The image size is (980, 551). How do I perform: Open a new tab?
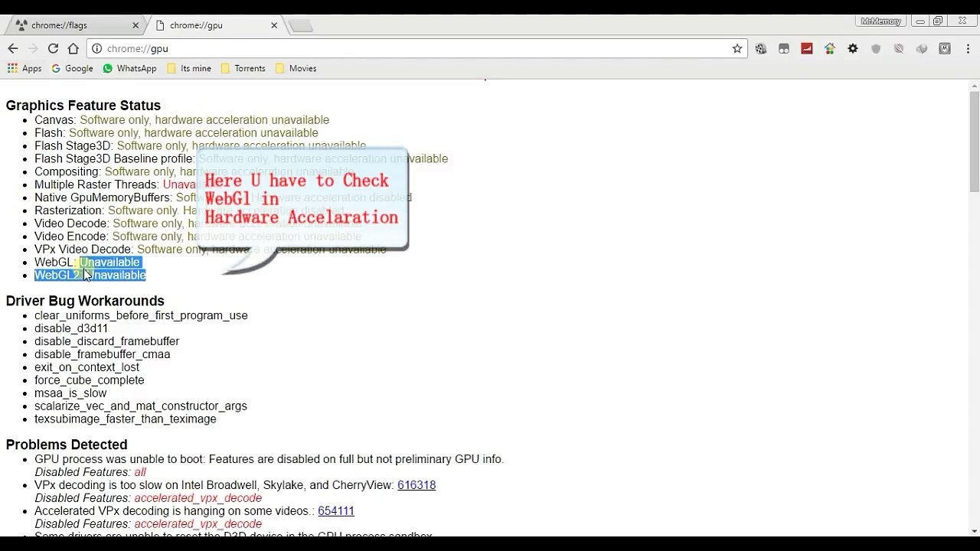301,26
